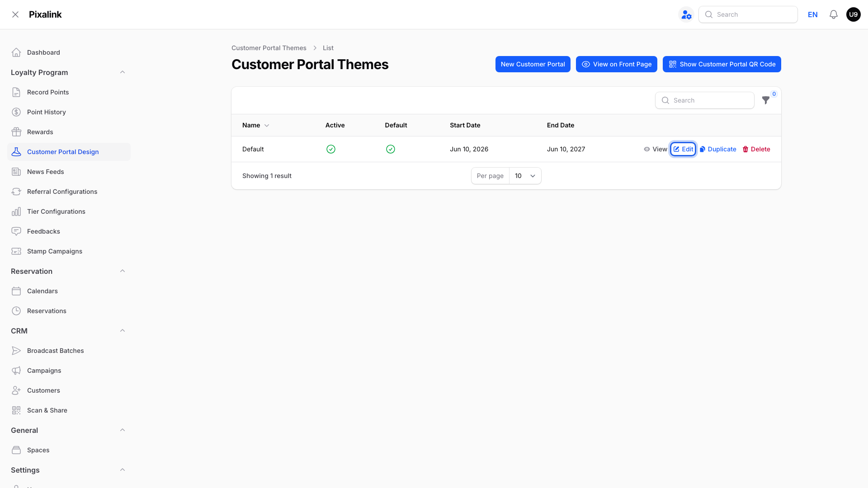868x488 pixels.
Task: Click the Scan & Share QR icon
Action: (16, 410)
